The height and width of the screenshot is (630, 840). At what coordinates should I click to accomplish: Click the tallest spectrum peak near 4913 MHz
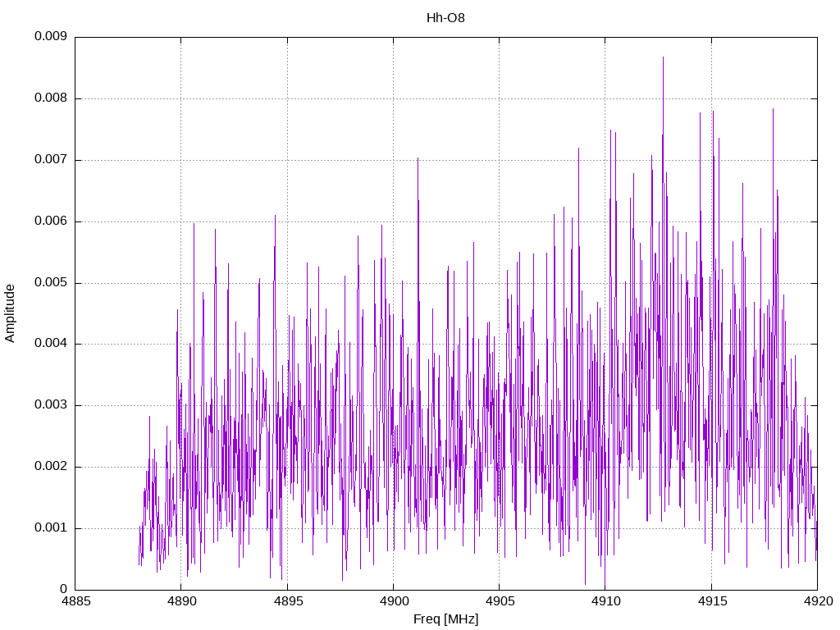click(x=663, y=58)
